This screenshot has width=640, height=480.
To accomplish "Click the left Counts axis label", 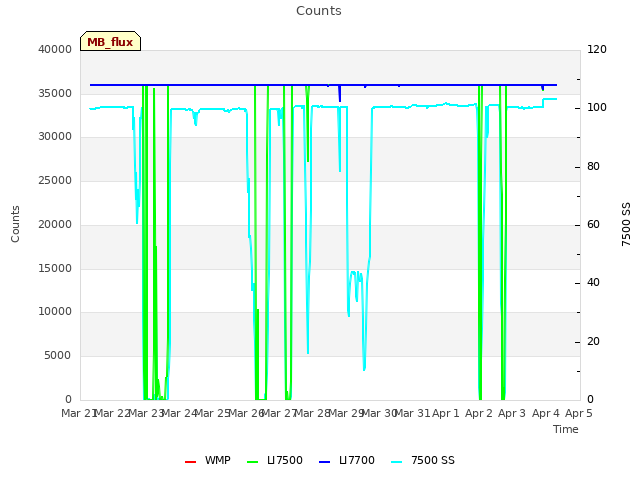I will (15, 224).
